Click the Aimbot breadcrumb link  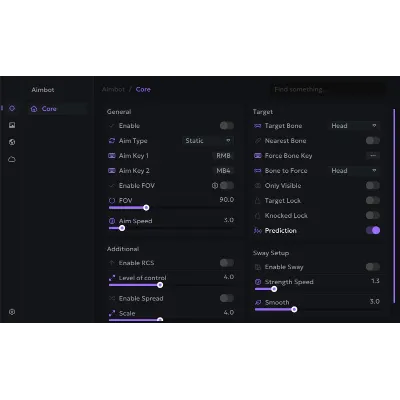113,89
